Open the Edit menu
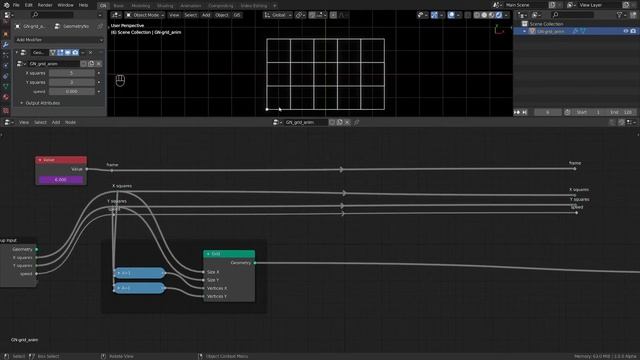This screenshot has height=360, width=640. click(29, 5)
